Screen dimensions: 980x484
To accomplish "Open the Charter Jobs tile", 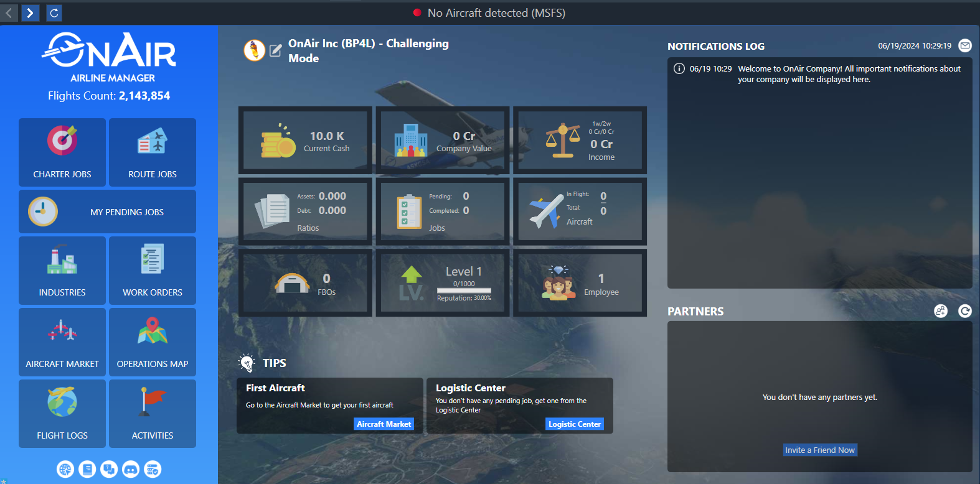I will 62,152.
